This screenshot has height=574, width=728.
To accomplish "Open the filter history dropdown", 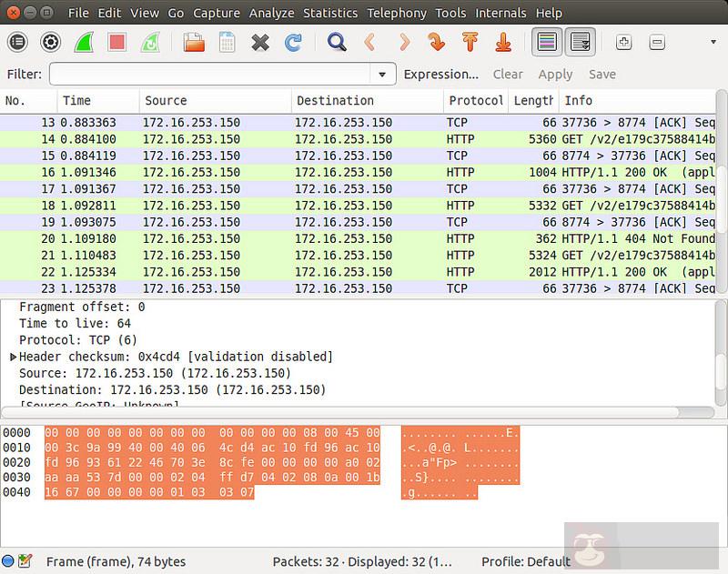I will coord(382,75).
